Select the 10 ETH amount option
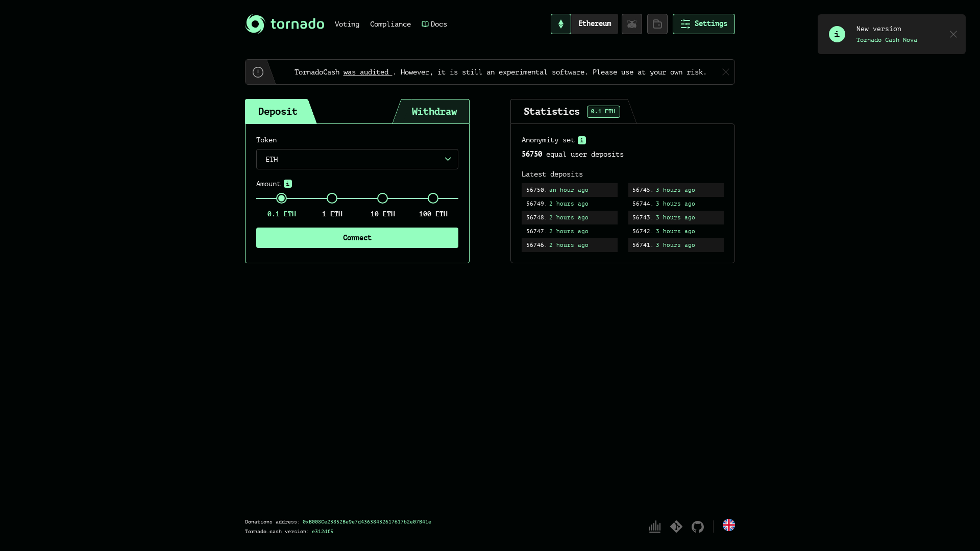 [x=382, y=198]
